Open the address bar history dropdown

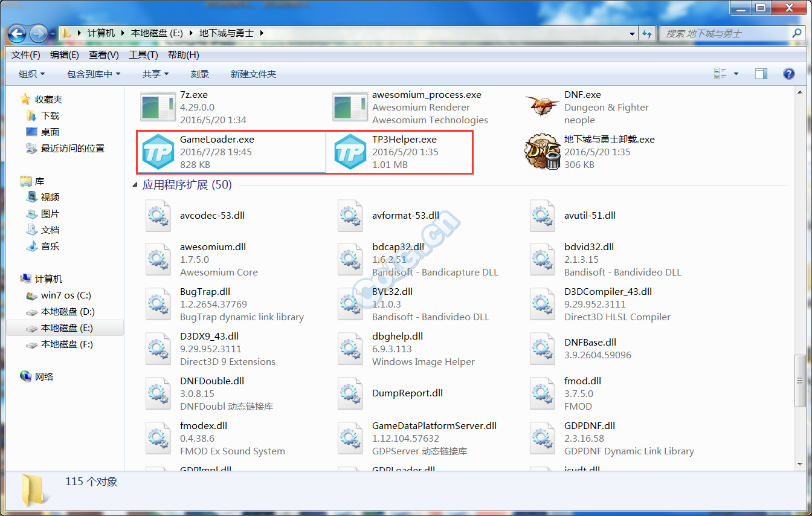pyautogui.click(x=632, y=33)
